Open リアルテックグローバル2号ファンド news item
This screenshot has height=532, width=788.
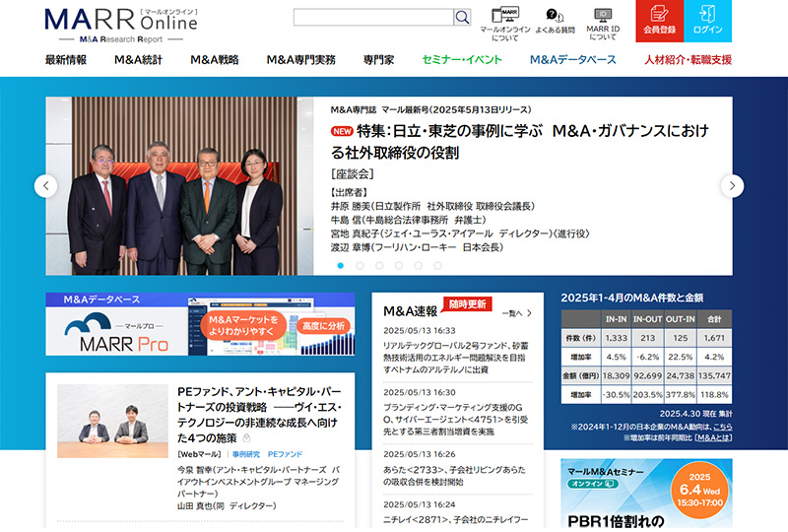coord(456,358)
